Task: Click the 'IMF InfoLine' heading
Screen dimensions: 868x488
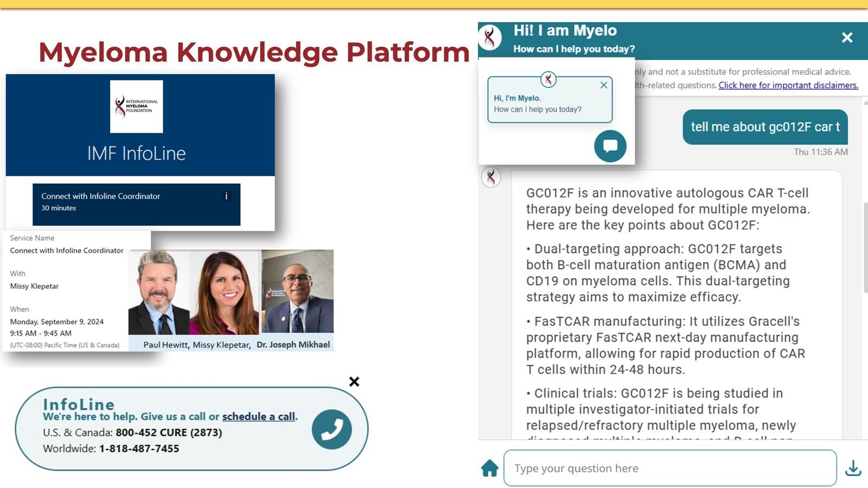Action: [136, 153]
